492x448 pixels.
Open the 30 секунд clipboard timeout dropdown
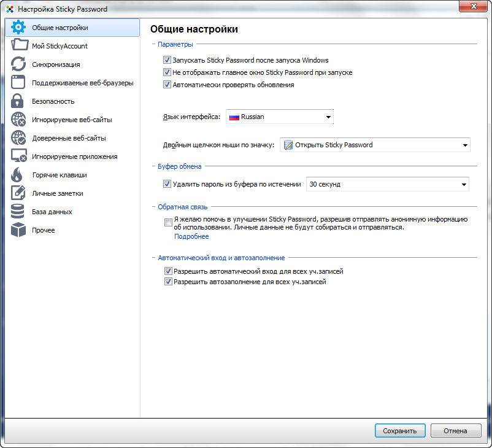pos(388,184)
